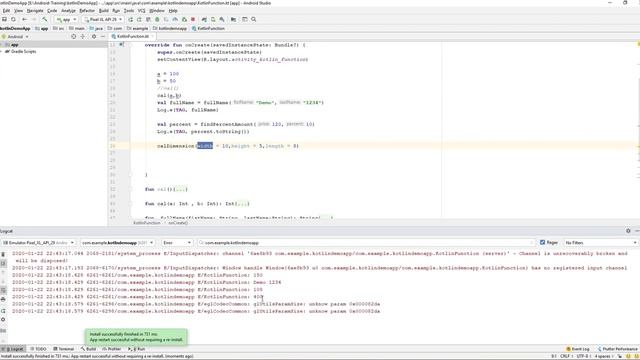Expand the app module in project tree

click(x=2, y=44)
